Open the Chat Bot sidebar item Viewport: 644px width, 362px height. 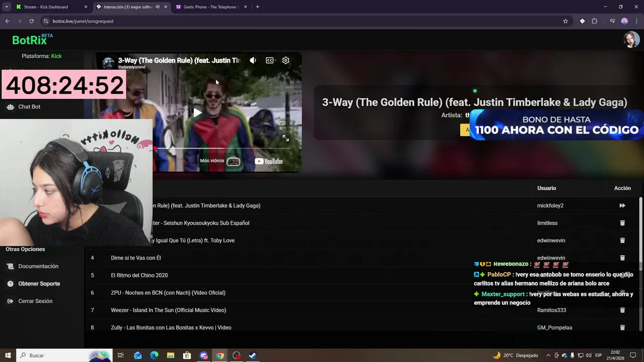point(29,107)
